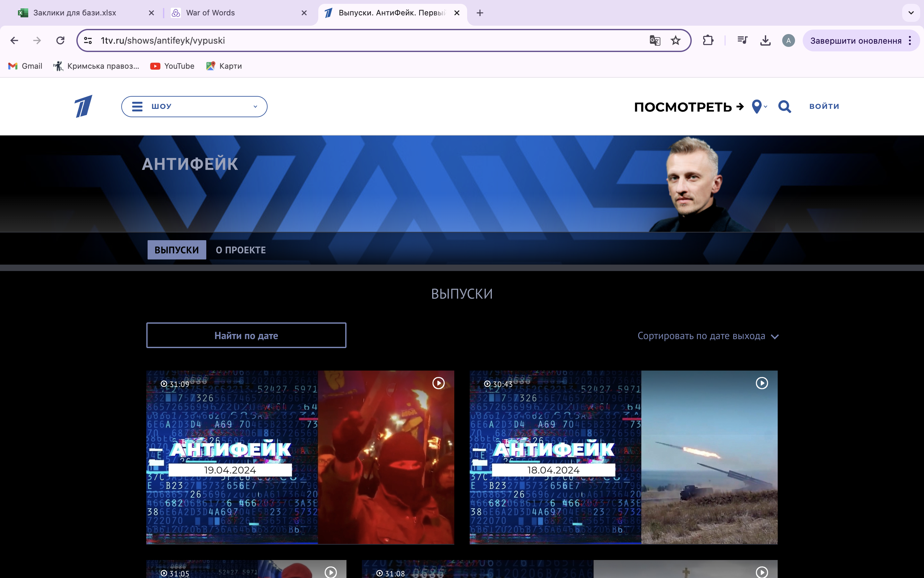Select the ВЫПУСКИ section tab

(x=177, y=250)
